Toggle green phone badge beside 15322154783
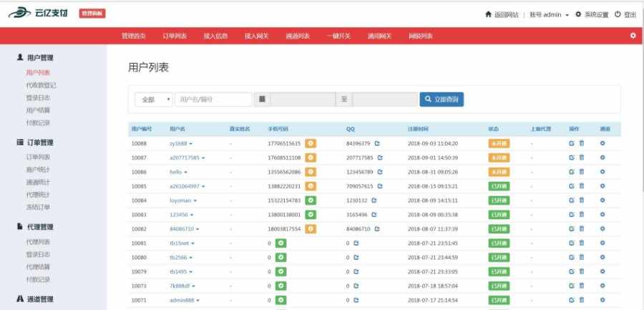The image size is (644, 310). 311,200
